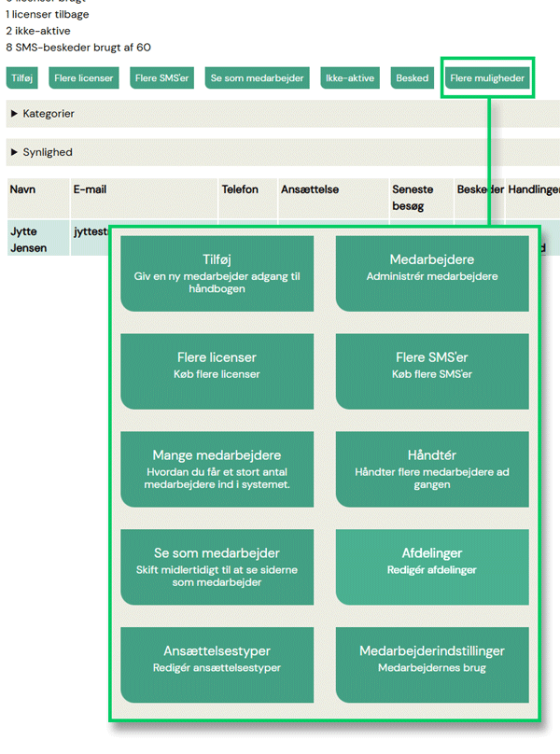Open the Tilføj tile for a new medarbejder
This screenshot has width=560, height=754.
(217, 273)
